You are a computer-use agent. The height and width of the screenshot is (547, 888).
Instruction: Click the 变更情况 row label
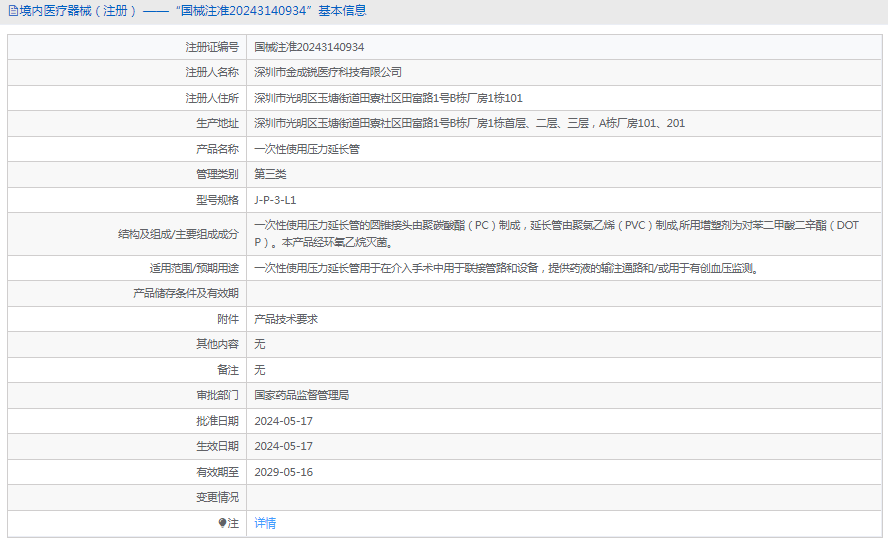pyautogui.click(x=217, y=497)
